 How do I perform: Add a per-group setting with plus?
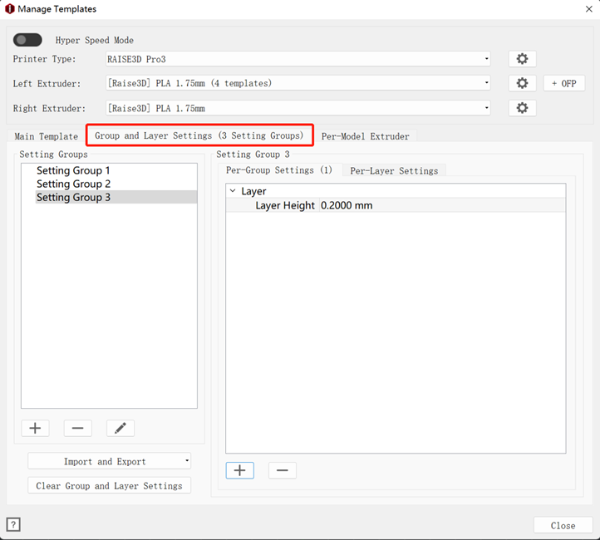coord(240,470)
